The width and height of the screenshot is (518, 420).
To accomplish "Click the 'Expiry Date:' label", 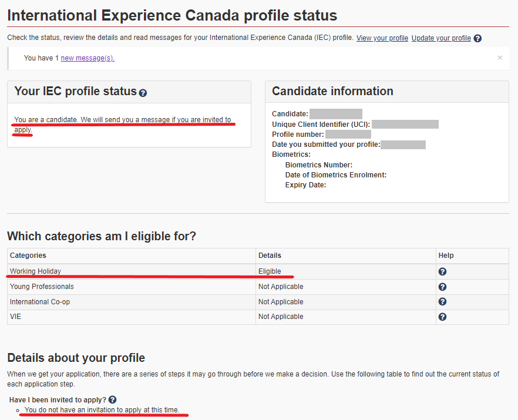I will 305,185.
